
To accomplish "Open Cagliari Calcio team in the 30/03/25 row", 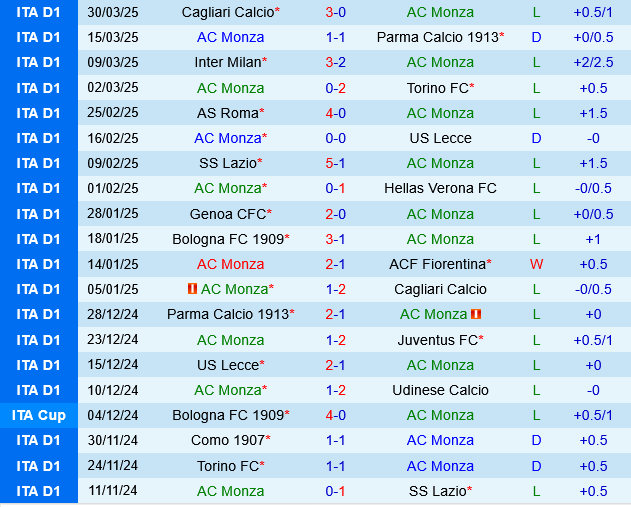I will click(227, 12).
